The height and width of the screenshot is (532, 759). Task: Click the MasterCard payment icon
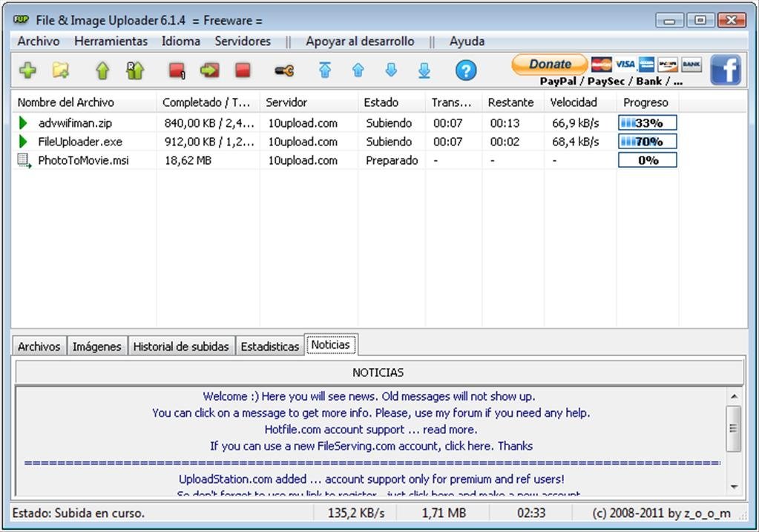[x=602, y=64]
